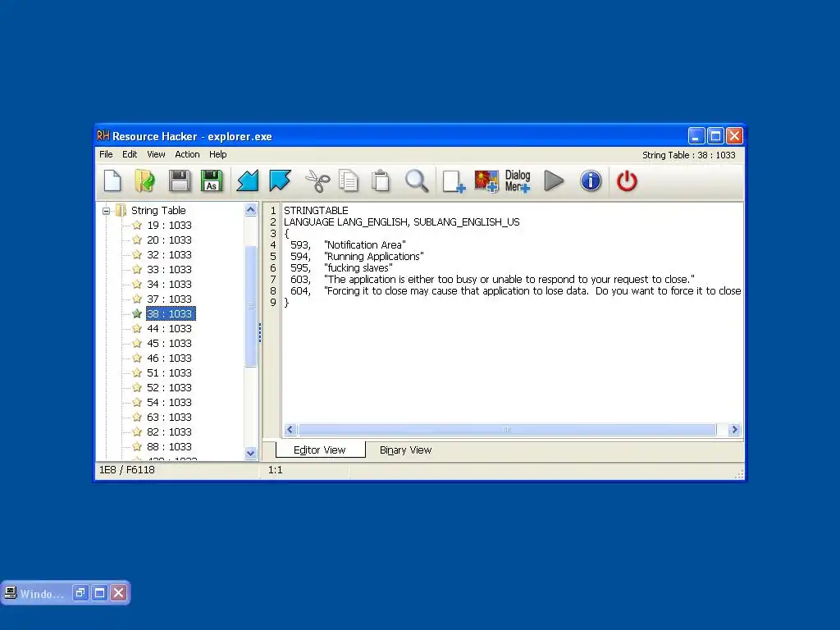Add new blank resource script icon

(454, 181)
